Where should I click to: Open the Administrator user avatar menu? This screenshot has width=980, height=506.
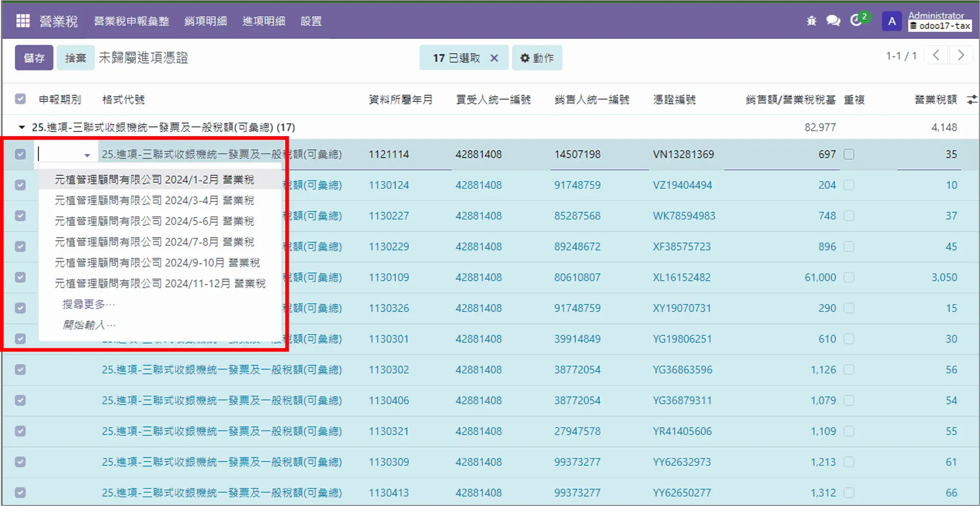[x=892, y=21]
